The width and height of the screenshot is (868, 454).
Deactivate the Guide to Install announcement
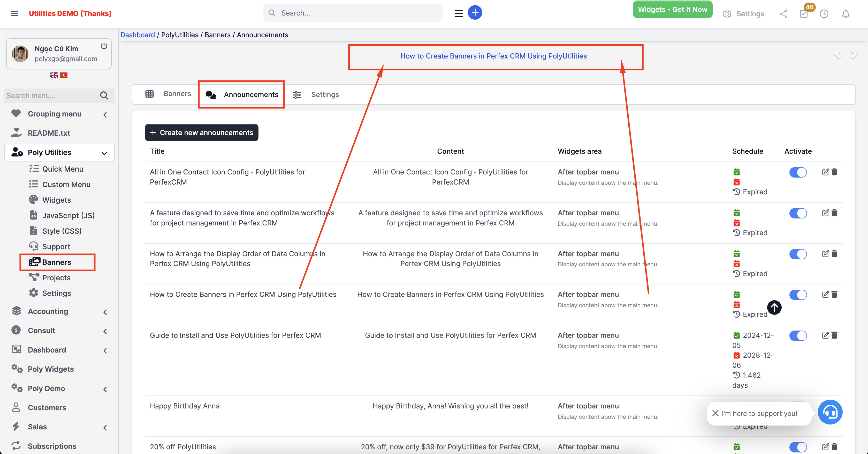[x=798, y=336]
